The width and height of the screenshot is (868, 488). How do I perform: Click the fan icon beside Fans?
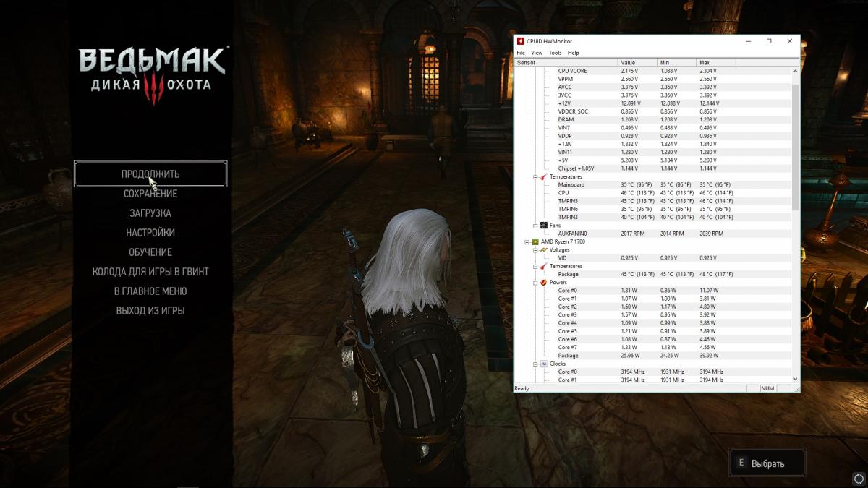click(x=543, y=225)
